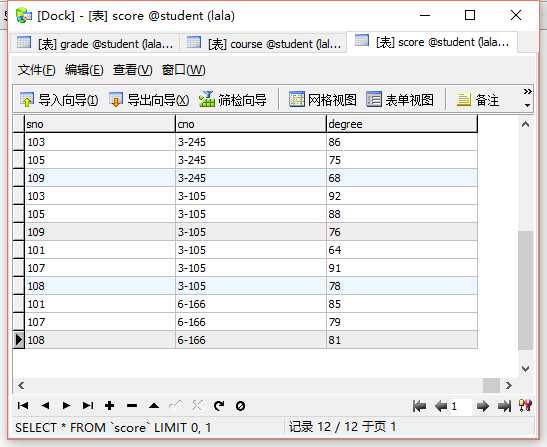Screen dimensions: 547x447
Task: Open the 编辑(E) menu
Action: tap(84, 70)
